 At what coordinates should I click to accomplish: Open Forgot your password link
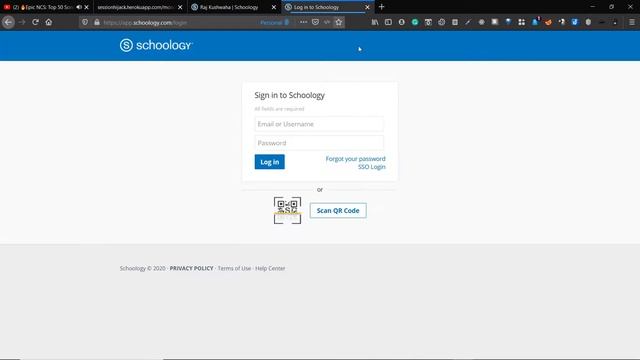[355, 159]
